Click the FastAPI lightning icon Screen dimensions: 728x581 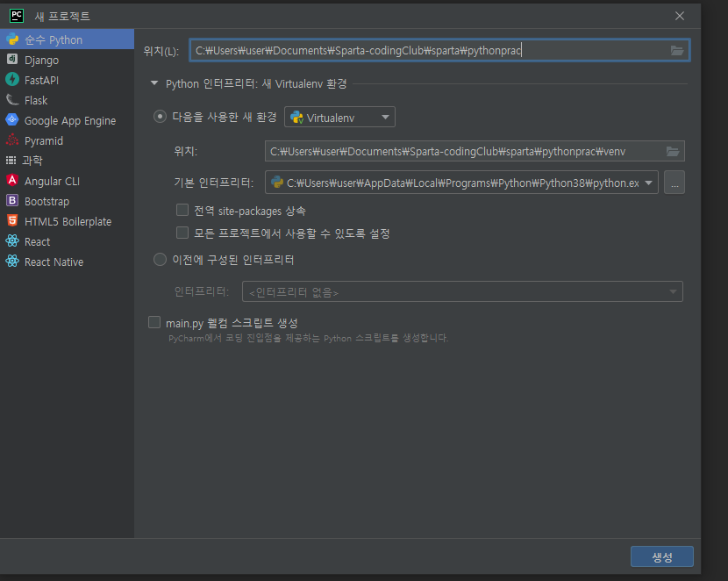click(x=12, y=80)
